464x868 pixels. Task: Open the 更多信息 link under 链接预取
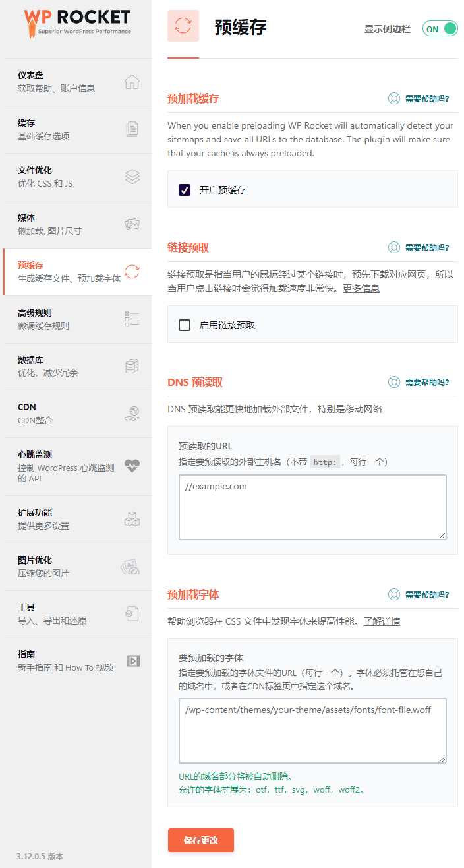(x=361, y=288)
